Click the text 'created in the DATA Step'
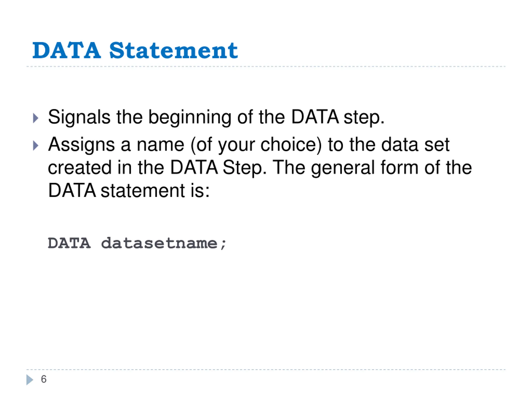The height and width of the screenshot is (399, 532). click(x=157, y=168)
